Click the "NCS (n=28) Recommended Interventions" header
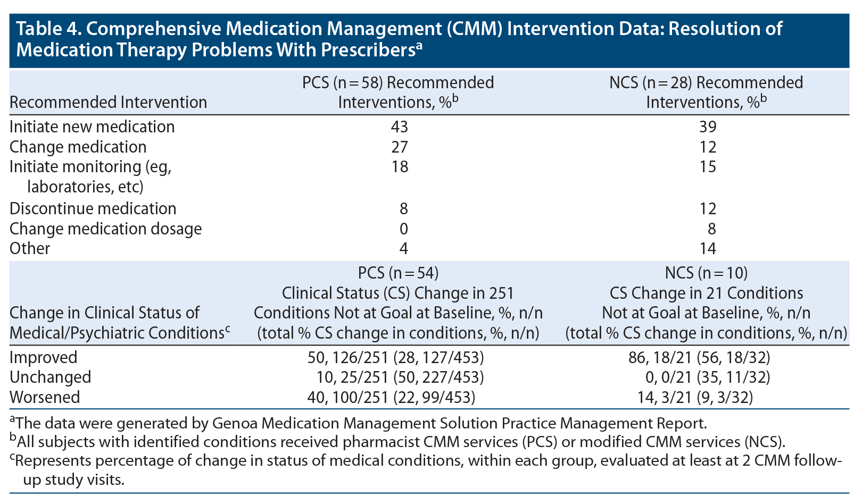The width and height of the screenshot is (854, 504). pos(706,92)
